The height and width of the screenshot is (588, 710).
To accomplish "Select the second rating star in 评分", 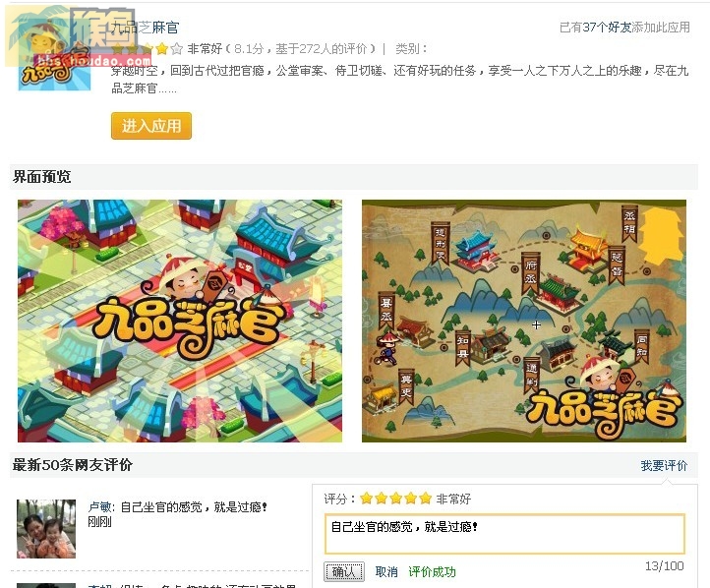I will click(382, 499).
